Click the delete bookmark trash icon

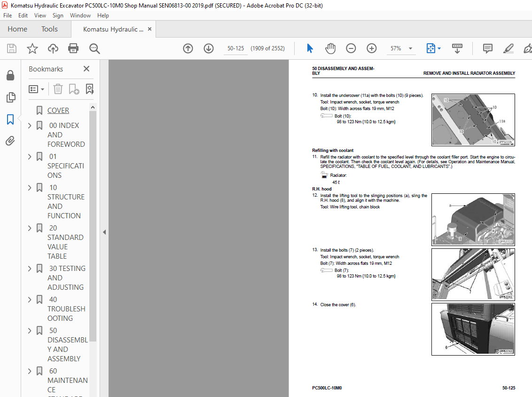coord(58,89)
